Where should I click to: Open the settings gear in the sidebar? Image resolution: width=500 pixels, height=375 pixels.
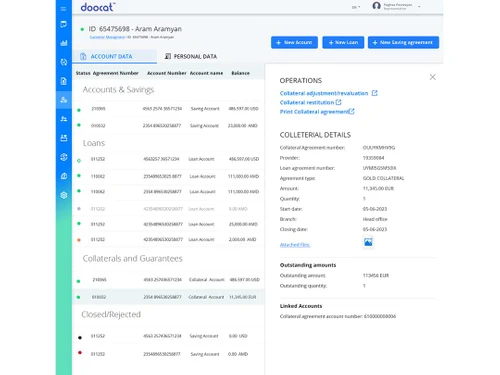pos(64,195)
